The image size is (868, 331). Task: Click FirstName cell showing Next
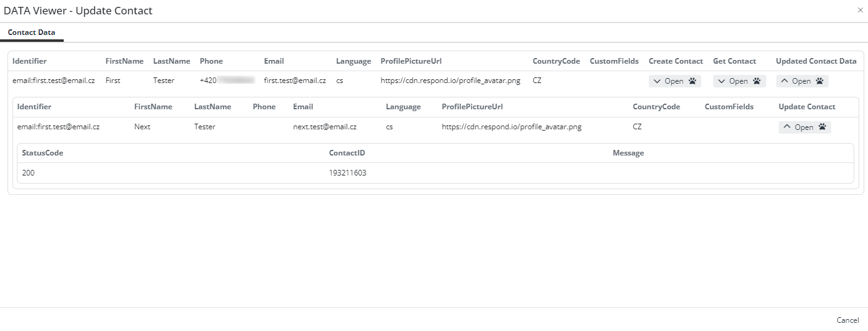point(142,127)
